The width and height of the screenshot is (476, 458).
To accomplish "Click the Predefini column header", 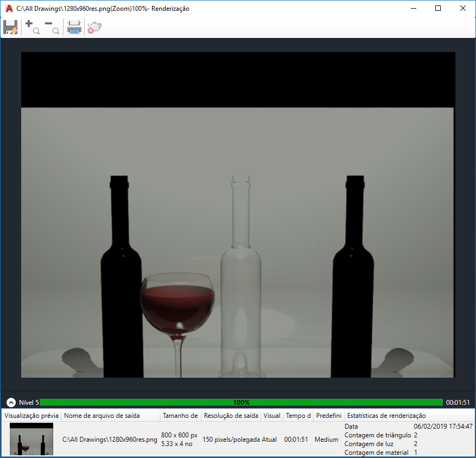I will (329, 416).
